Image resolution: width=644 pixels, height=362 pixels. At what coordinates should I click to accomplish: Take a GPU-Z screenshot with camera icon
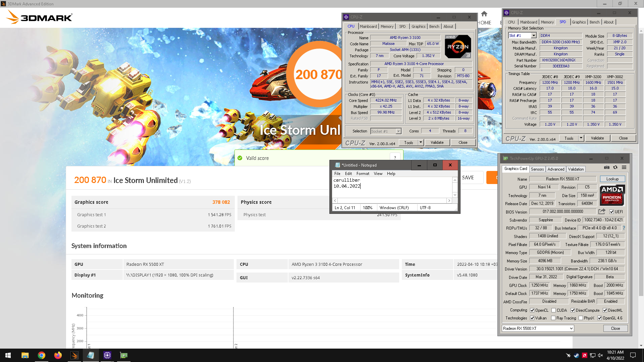pyautogui.click(x=607, y=167)
